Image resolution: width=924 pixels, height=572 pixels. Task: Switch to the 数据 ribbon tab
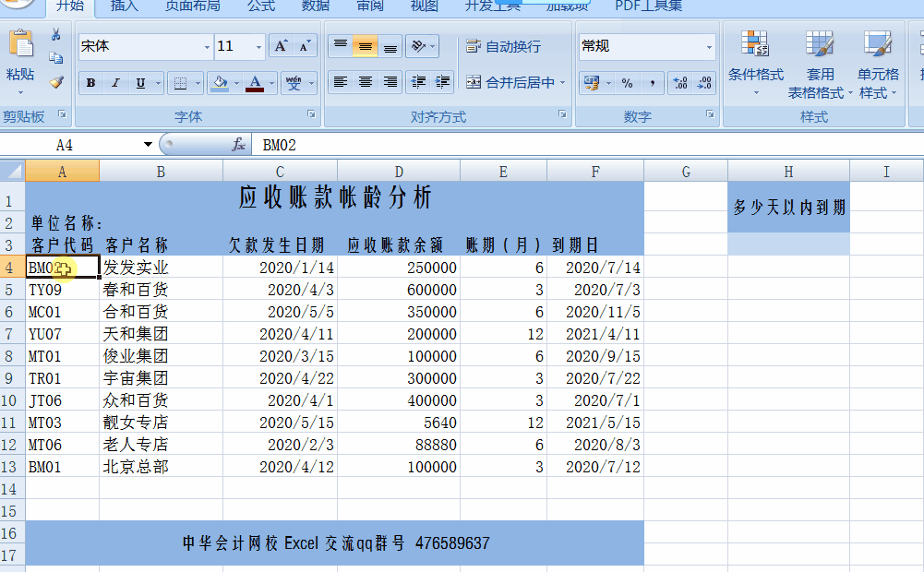(x=314, y=7)
